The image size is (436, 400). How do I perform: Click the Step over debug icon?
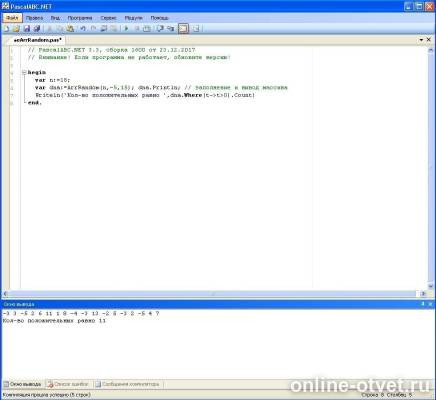[x=160, y=29]
